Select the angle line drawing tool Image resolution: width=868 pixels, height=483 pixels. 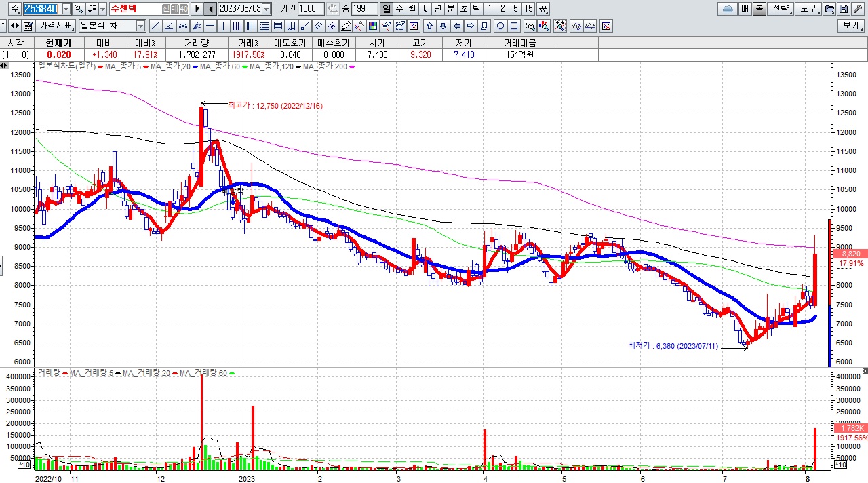coord(170,26)
